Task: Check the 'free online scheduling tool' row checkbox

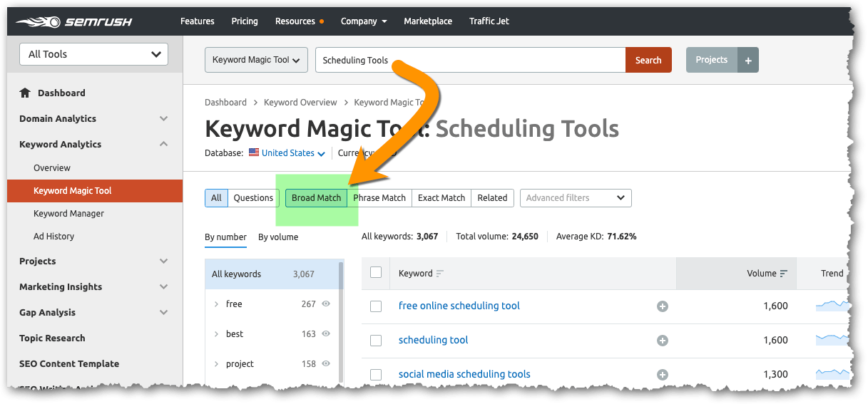Action: [376, 306]
